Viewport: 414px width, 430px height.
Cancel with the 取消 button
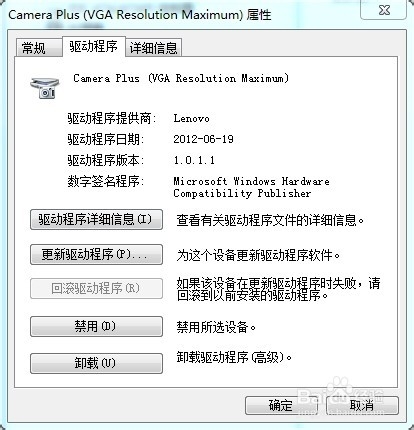(362, 405)
